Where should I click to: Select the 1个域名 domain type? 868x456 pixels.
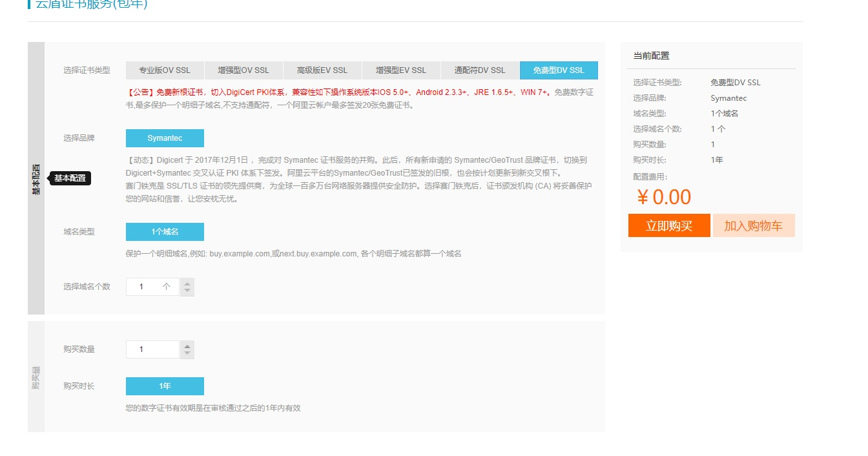pyautogui.click(x=165, y=232)
